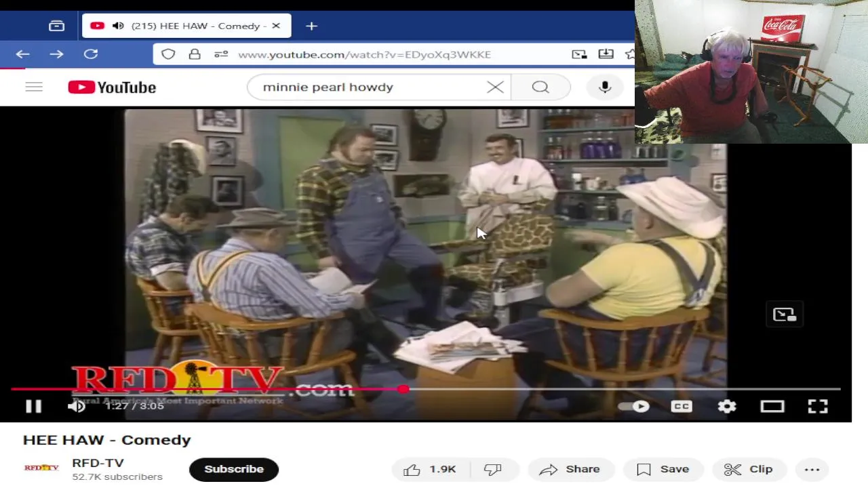This screenshot has height=488, width=868.
Task: Click the install/download icon in the address bar
Action: [606, 54]
